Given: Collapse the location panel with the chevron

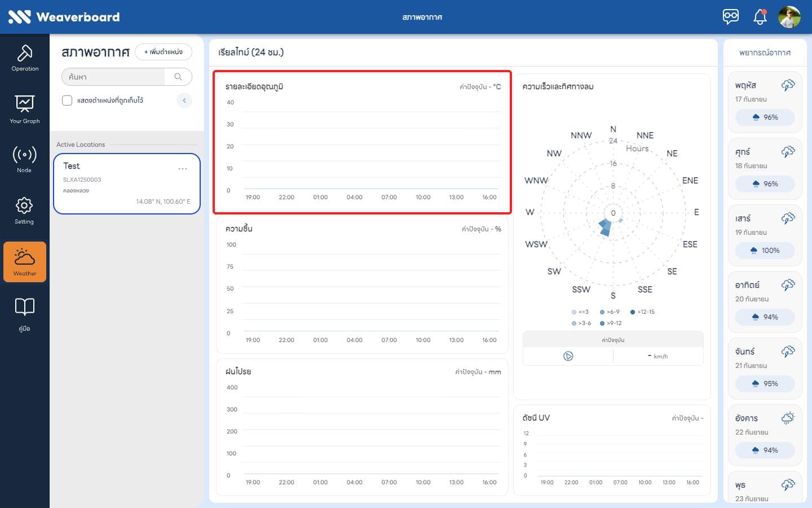Looking at the screenshot, I should [x=184, y=100].
